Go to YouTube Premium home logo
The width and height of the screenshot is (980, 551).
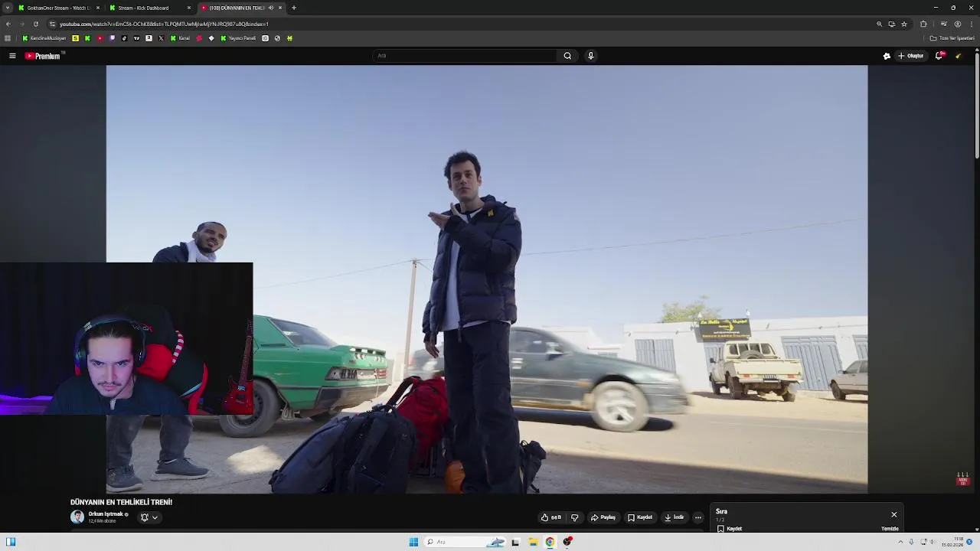tap(43, 56)
